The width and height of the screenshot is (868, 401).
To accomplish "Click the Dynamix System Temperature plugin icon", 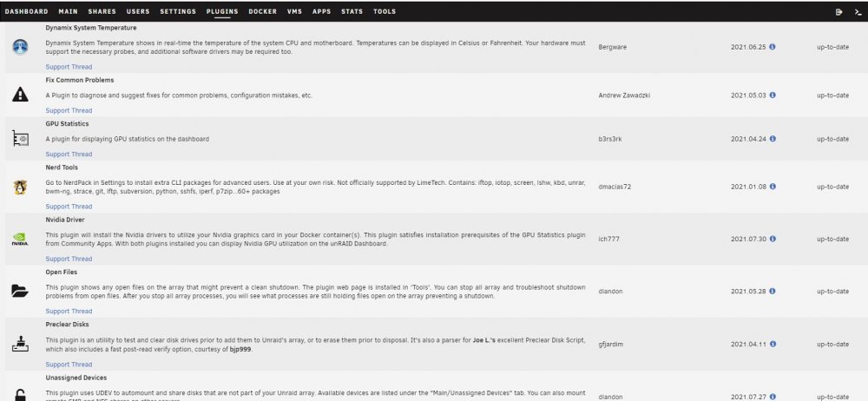I will [20, 47].
